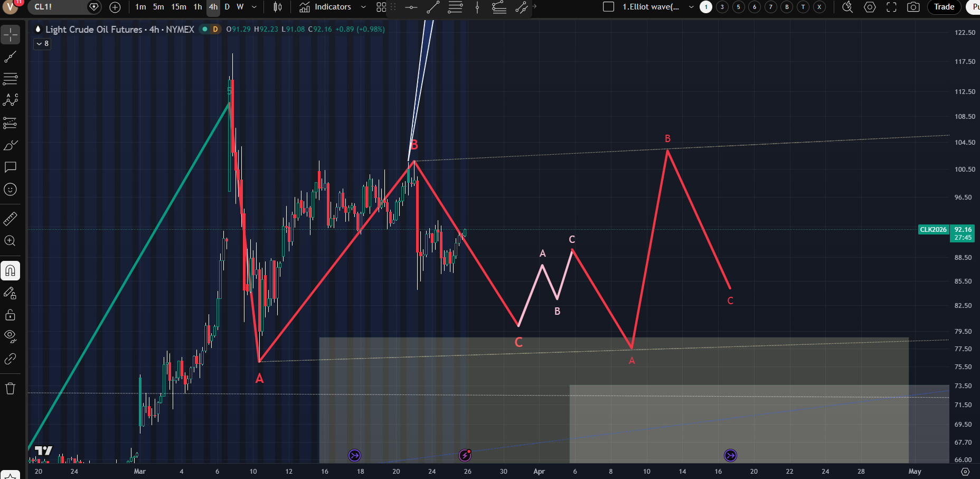Click the trash icon to remove drawings
This screenshot has width=980, height=479.
click(10, 389)
